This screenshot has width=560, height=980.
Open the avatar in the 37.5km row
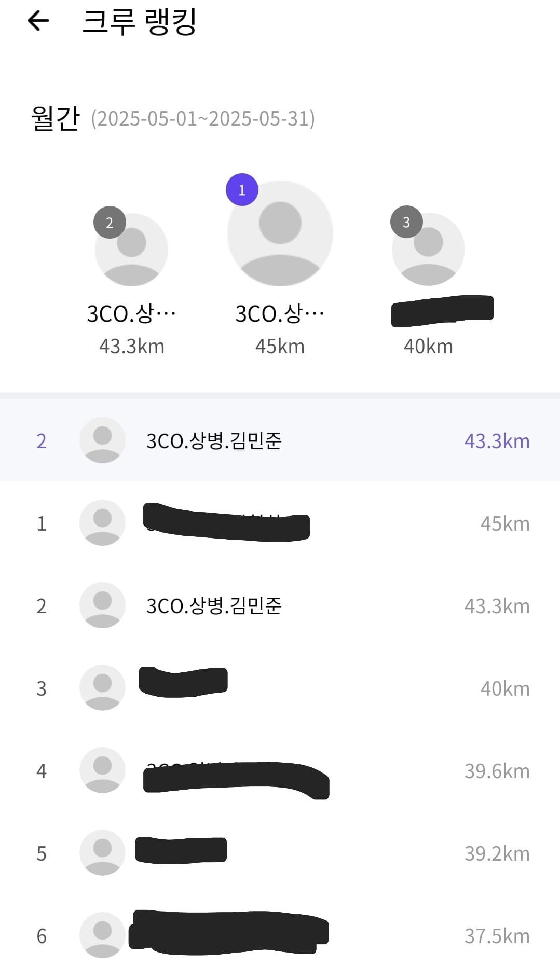tap(102, 935)
